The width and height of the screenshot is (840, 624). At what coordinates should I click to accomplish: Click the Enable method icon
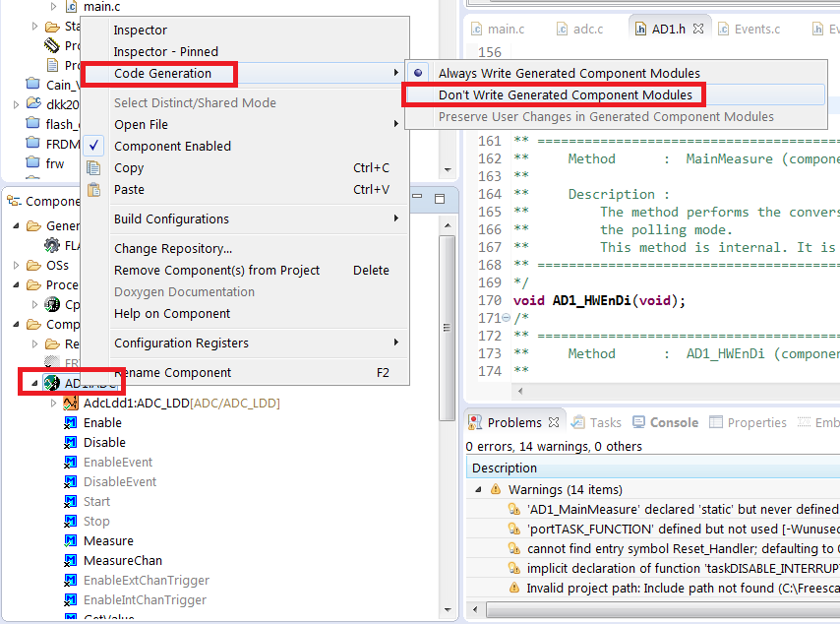tap(70, 423)
